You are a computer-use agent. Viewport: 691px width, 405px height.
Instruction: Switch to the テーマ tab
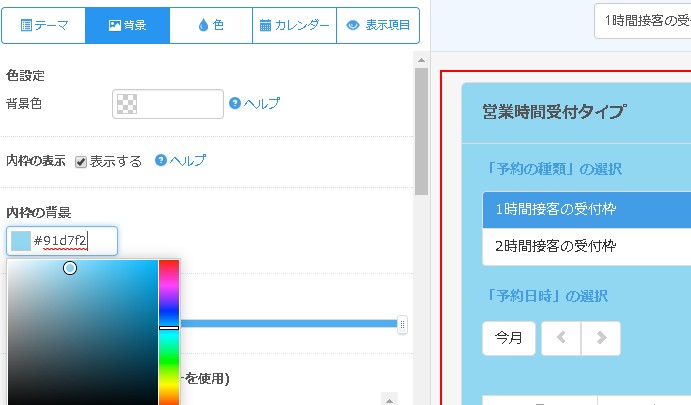[x=44, y=25]
